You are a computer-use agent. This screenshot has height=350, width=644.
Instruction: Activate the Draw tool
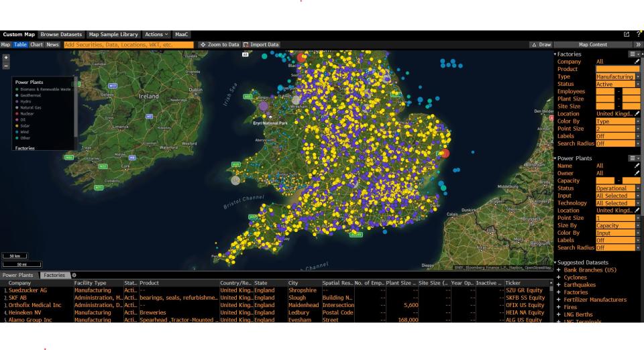[x=541, y=45]
